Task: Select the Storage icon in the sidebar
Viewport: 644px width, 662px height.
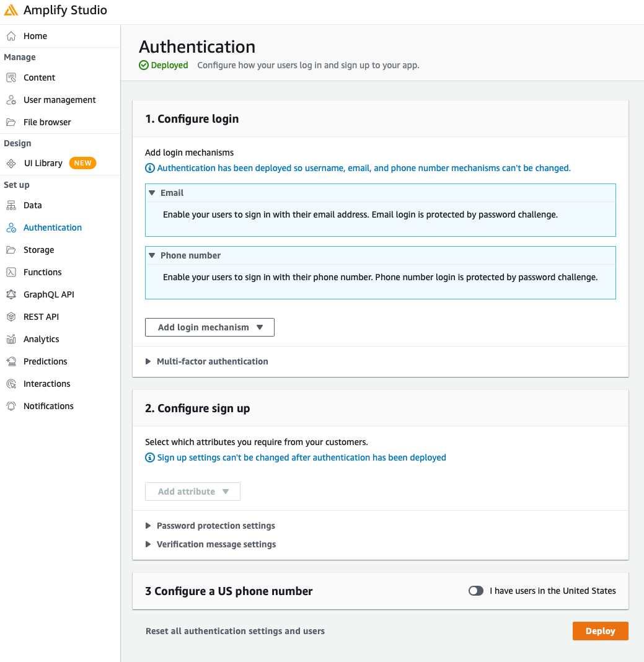Action: click(x=11, y=250)
